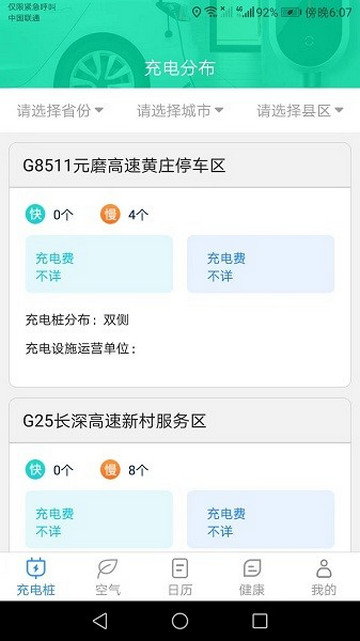Tap the Android recent apps square
The width and height of the screenshot is (360, 641).
[x=260, y=621]
